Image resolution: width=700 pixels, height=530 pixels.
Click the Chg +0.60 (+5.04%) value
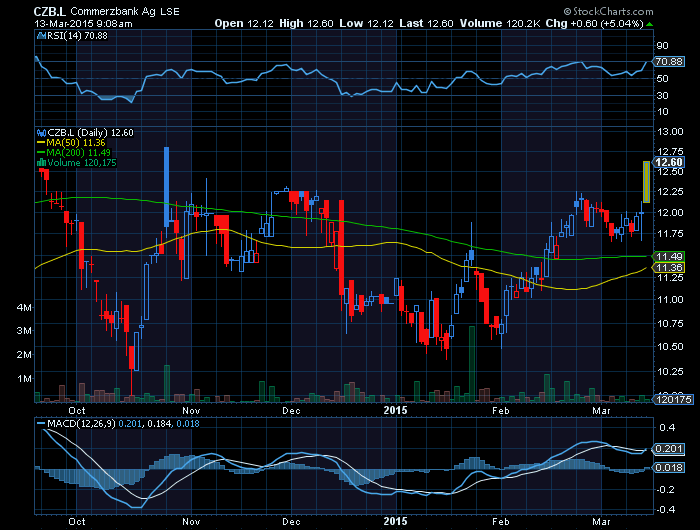[595, 23]
